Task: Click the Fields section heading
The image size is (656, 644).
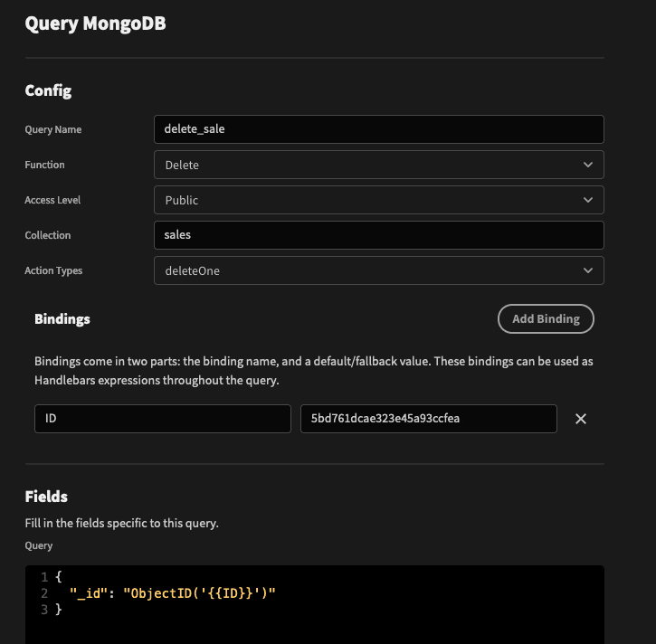Action: (46, 497)
